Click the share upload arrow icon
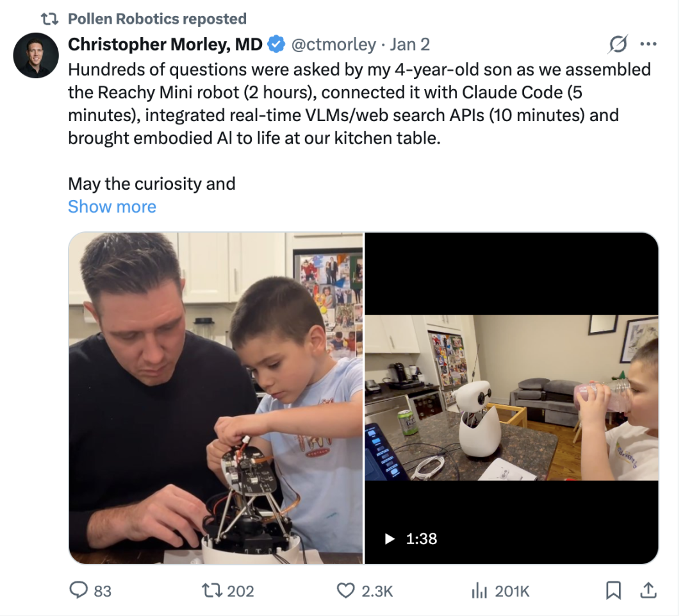 (648, 590)
